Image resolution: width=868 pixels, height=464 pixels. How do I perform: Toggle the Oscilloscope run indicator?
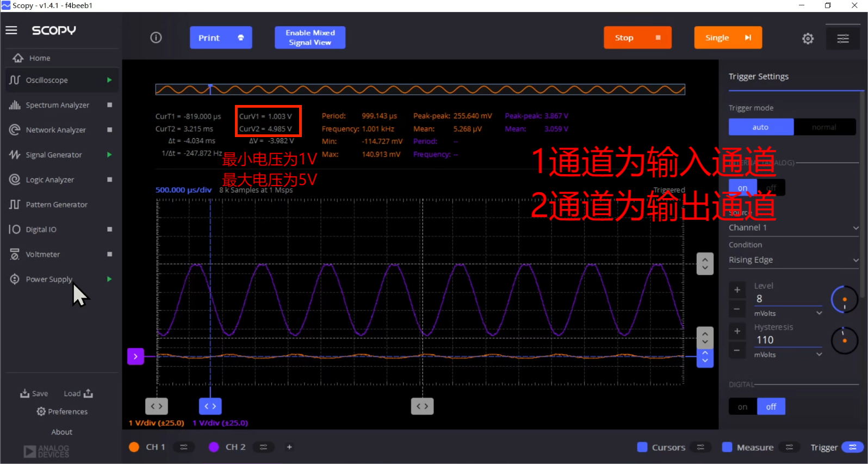[109, 80]
